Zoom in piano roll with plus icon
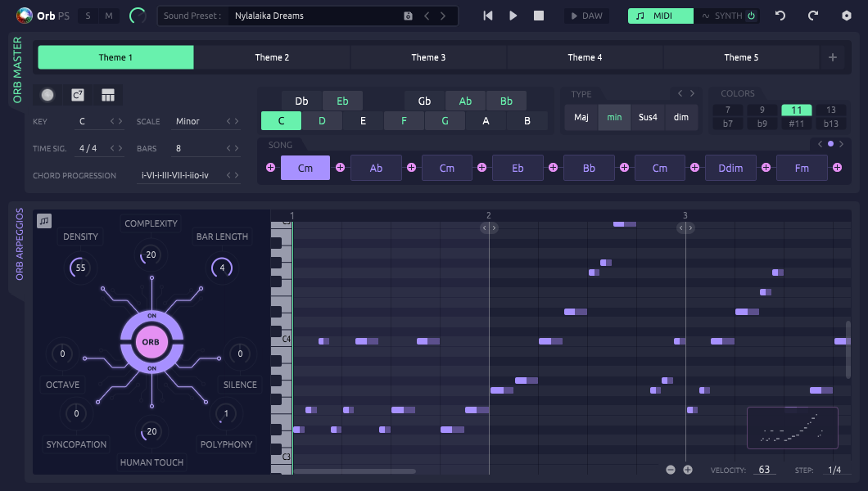The image size is (868, 491). (x=688, y=470)
